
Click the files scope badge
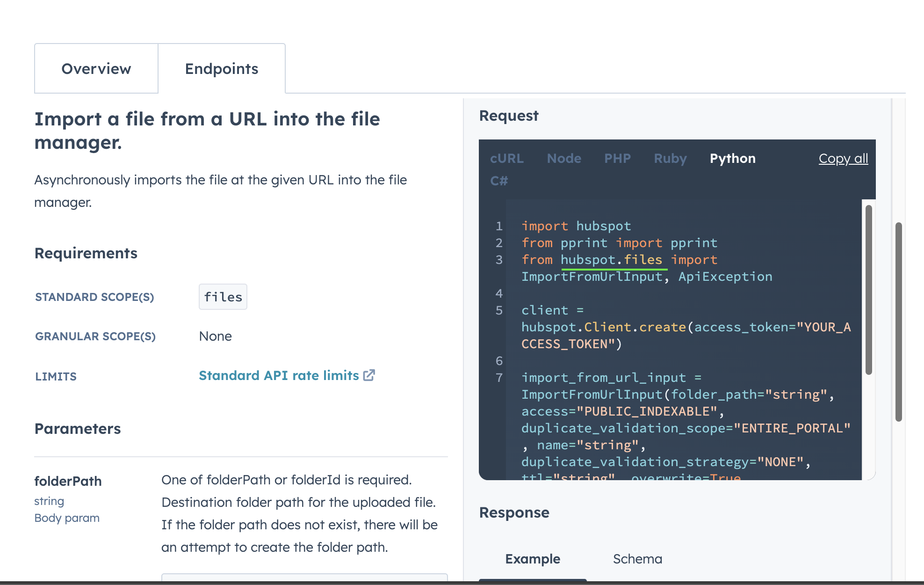click(223, 297)
